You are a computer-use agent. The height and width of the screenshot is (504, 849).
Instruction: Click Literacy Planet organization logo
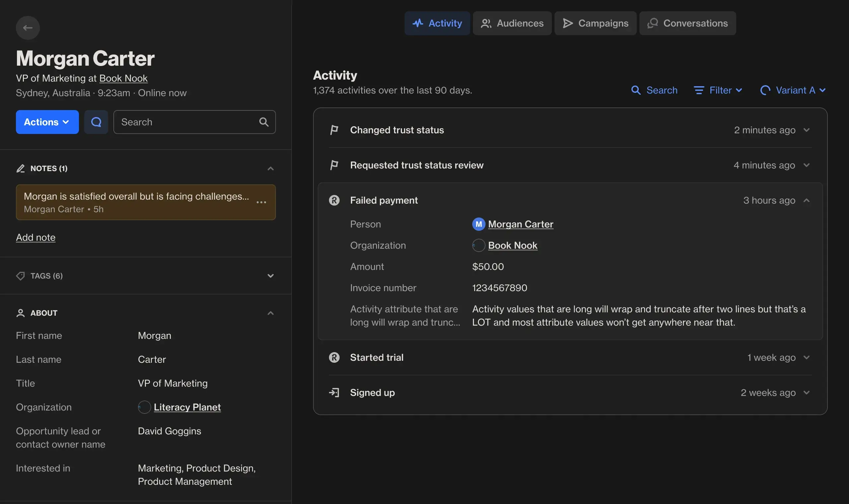(x=144, y=407)
